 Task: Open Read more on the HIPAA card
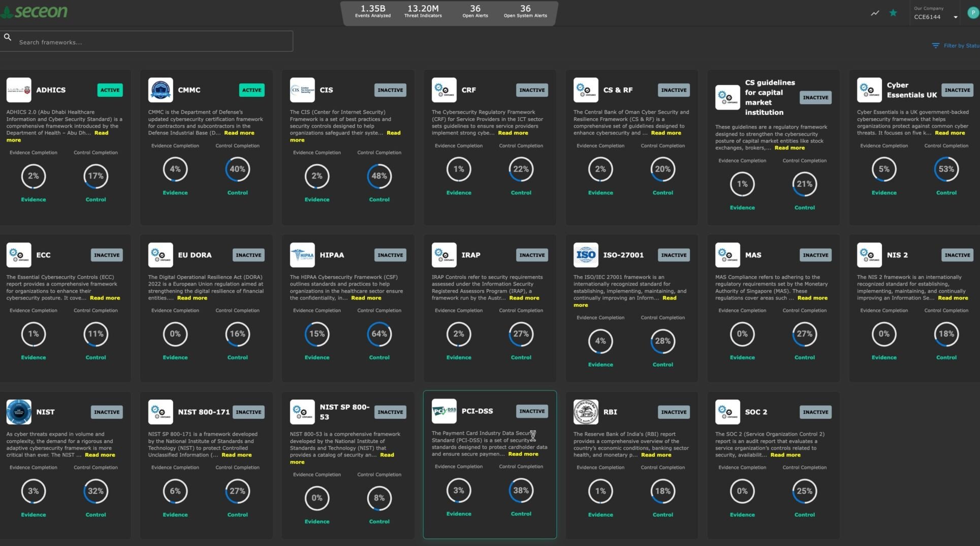point(366,298)
